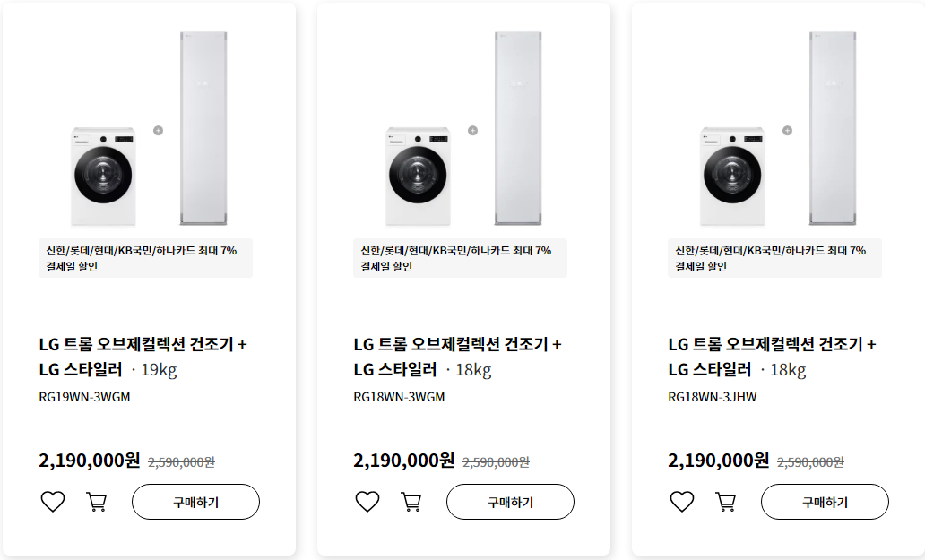
Task: Toggle the wishlist heart on the RG18WN-3JHW card
Action: pyautogui.click(x=681, y=502)
